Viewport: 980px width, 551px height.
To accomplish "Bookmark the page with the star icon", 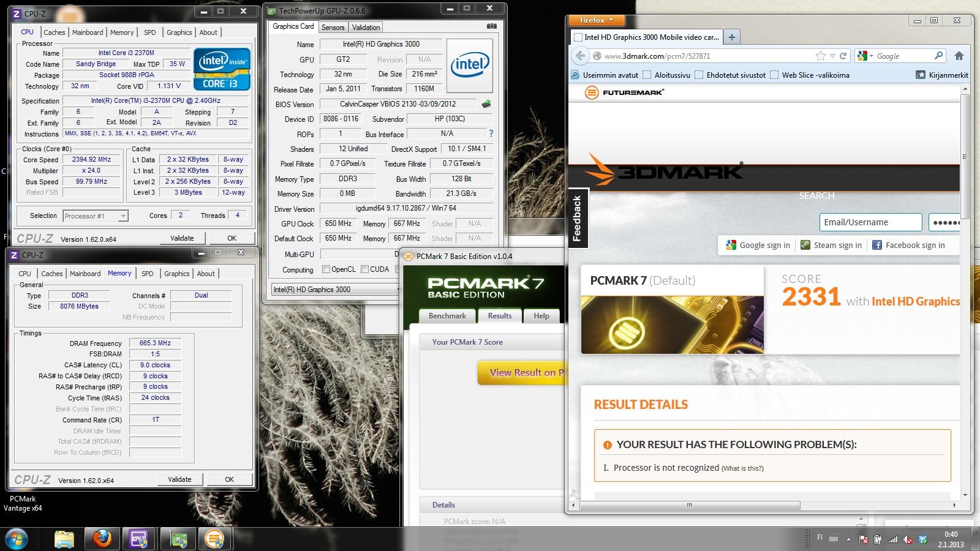I will pyautogui.click(x=820, y=56).
